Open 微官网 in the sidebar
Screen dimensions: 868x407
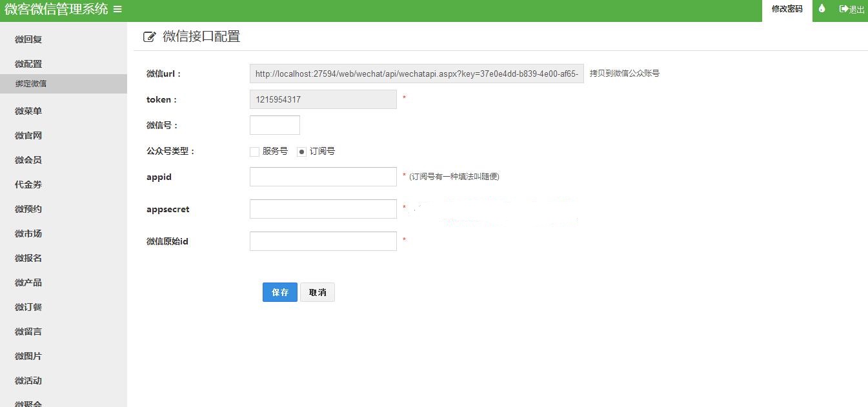tap(28, 135)
